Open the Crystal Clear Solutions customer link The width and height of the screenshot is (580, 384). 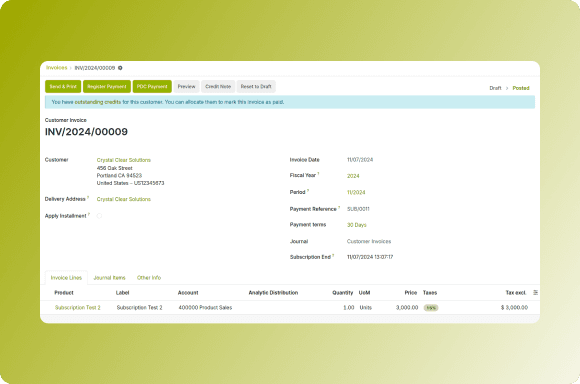(x=124, y=160)
